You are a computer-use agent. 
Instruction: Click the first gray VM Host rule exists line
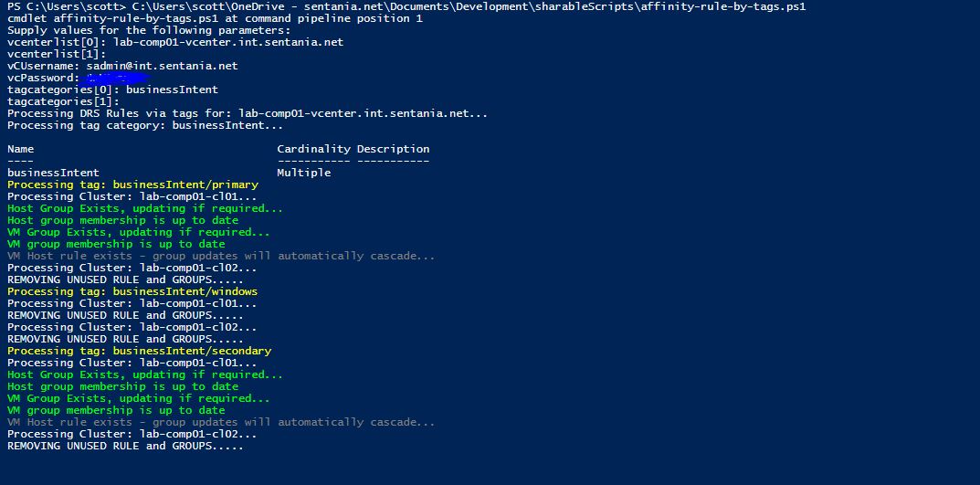(x=221, y=257)
